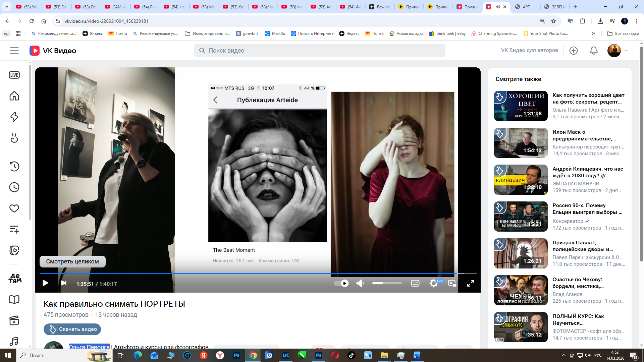Click the Смотреть целиком button
This screenshot has width=644, height=362.
pos(72,261)
